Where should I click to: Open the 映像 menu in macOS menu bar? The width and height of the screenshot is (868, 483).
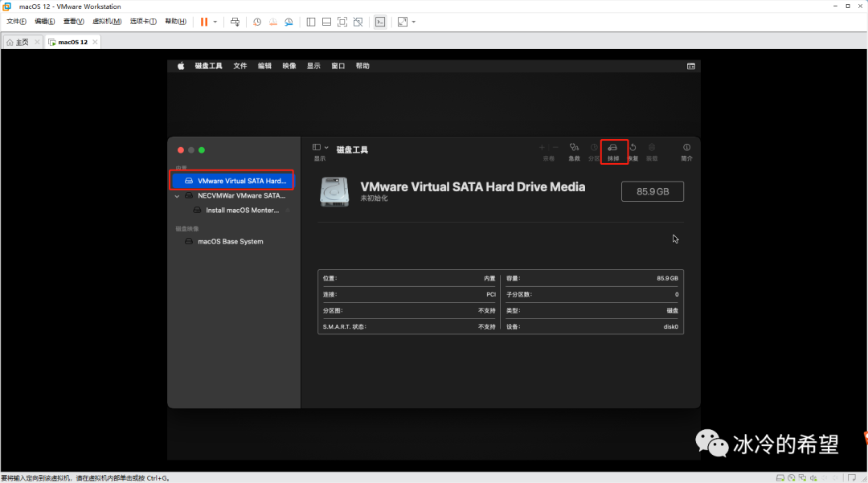(289, 66)
